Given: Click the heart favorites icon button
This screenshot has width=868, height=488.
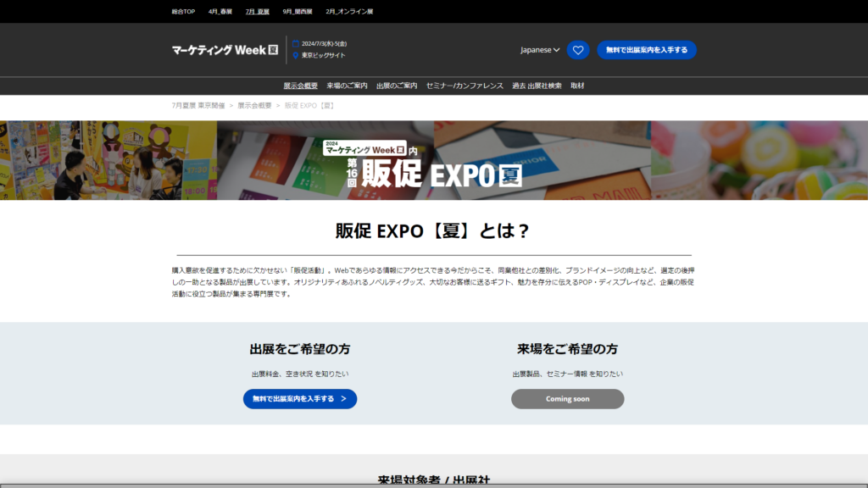Looking at the screenshot, I should [x=578, y=50].
